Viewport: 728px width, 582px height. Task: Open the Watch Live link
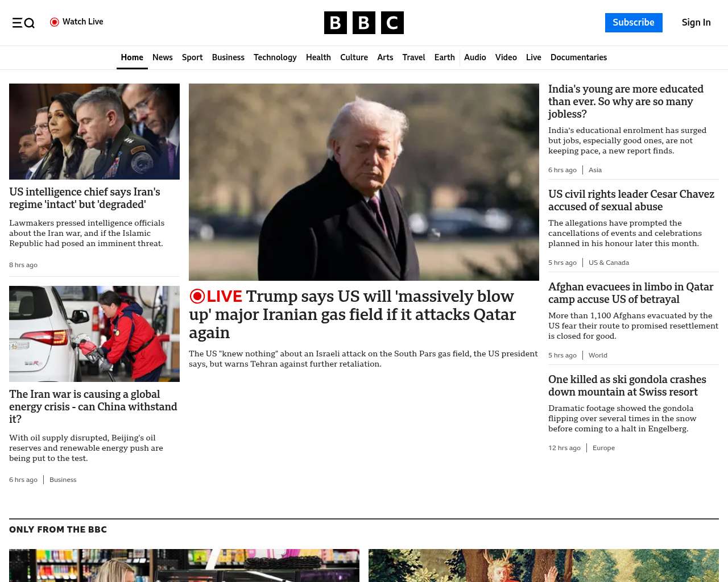click(77, 22)
